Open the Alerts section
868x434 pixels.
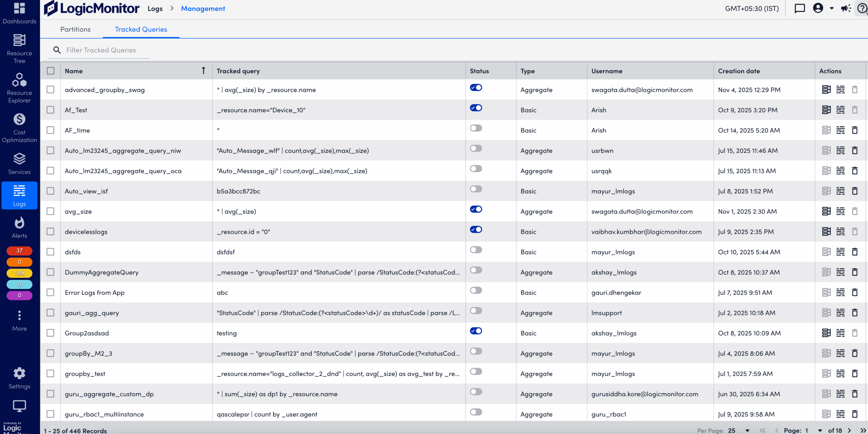19,227
